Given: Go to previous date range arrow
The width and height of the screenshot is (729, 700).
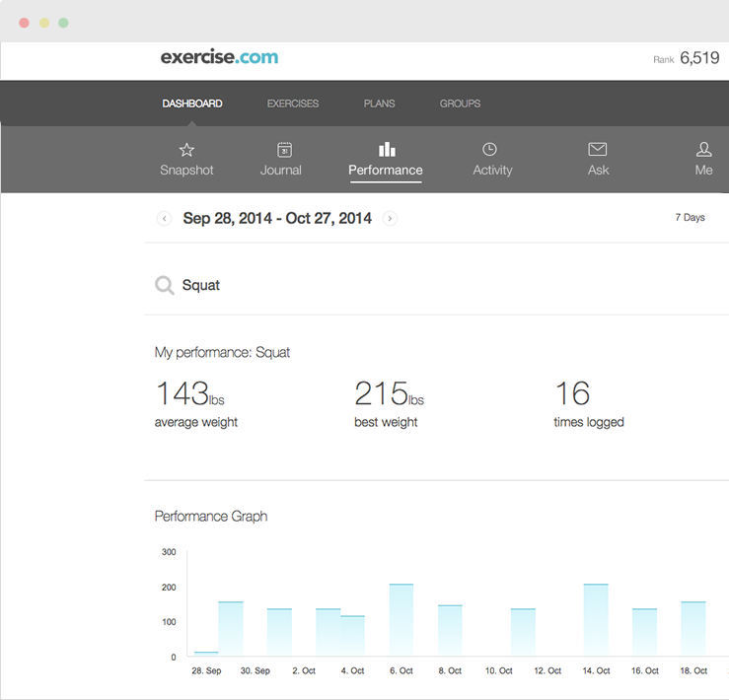Looking at the screenshot, I should [164, 218].
